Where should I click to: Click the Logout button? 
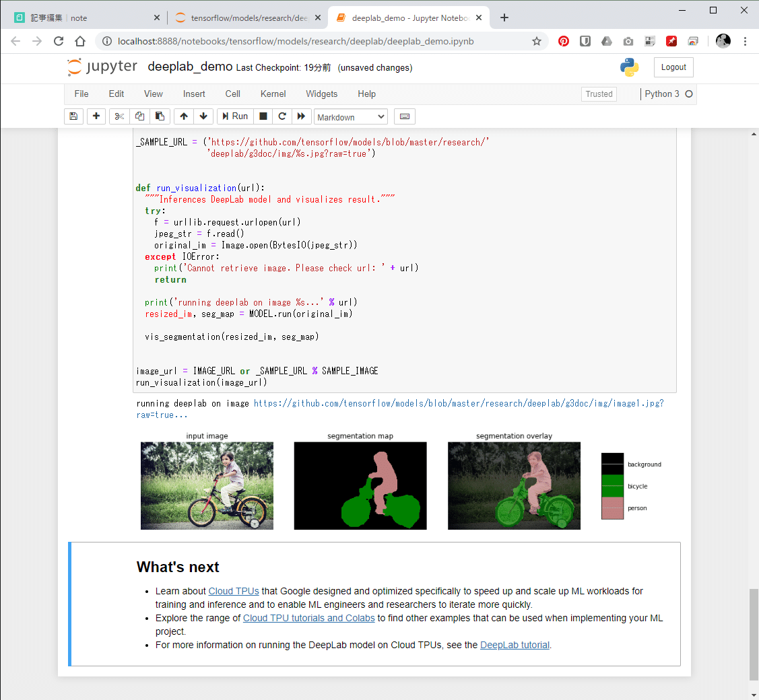[673, 67]
